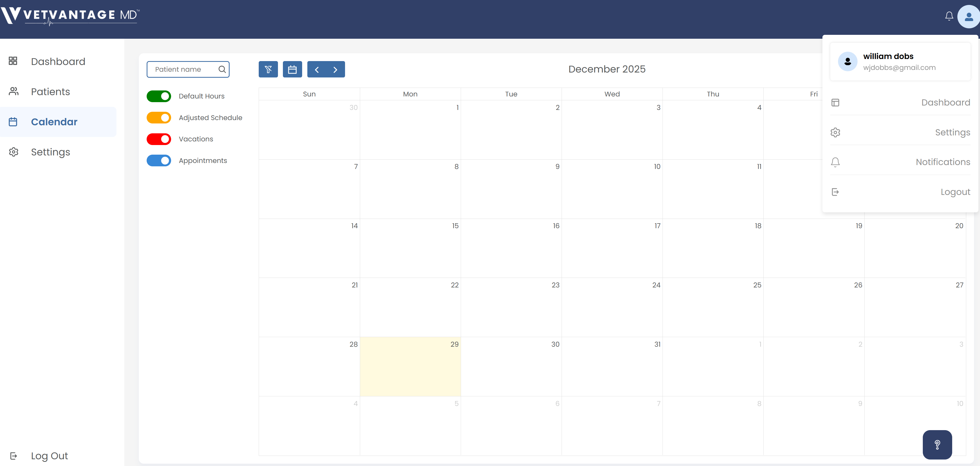Toggle off the Appointments switch
Screen dimensions: 980x466
(159, 160)
